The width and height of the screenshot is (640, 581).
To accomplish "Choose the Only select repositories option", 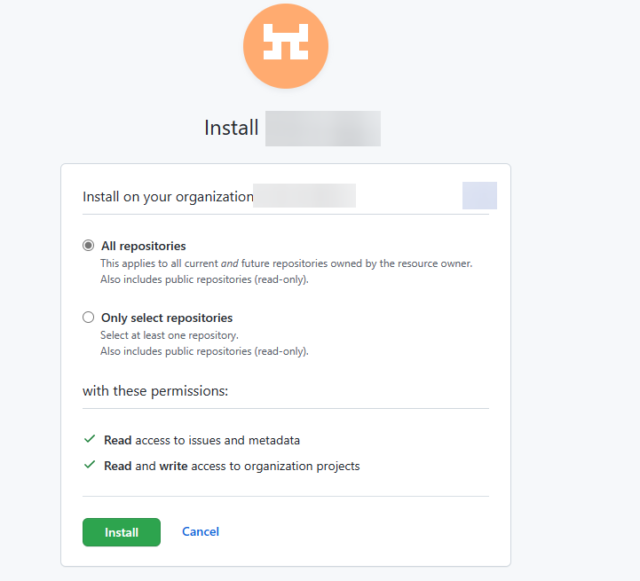I will point(88,317).
